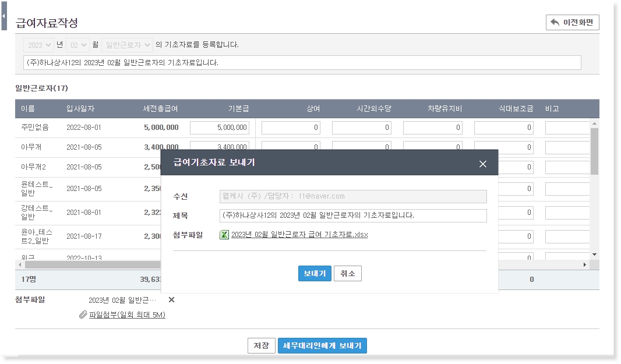The height and width of the screenshot is (364, 621).
Task: Open the attached xlsx file link
Action: pos(299,235)
